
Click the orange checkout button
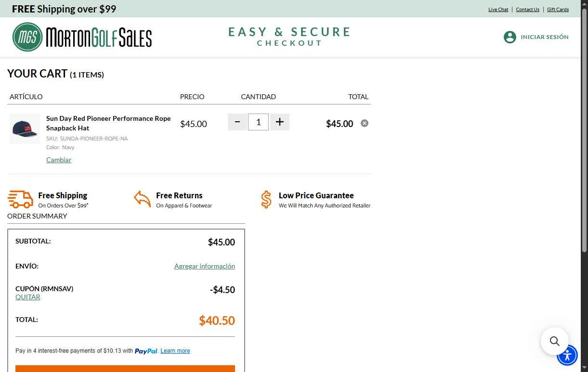(125, 369)
